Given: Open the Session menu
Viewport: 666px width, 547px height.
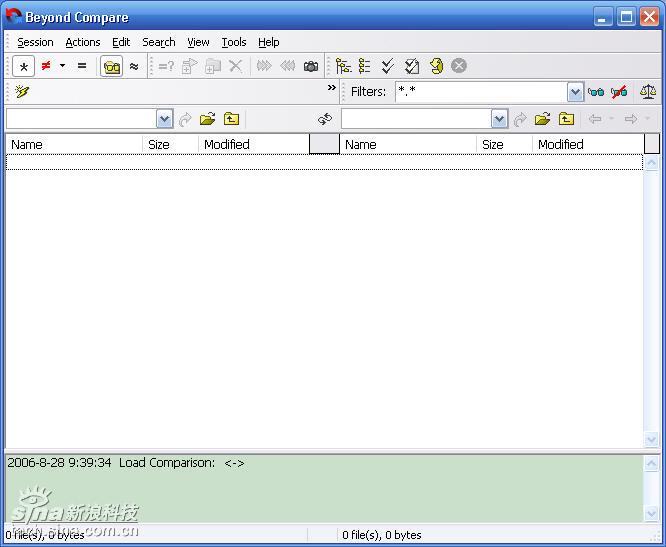Looking at the screenshot, I should pyautogui.click(x=35, y=42).
